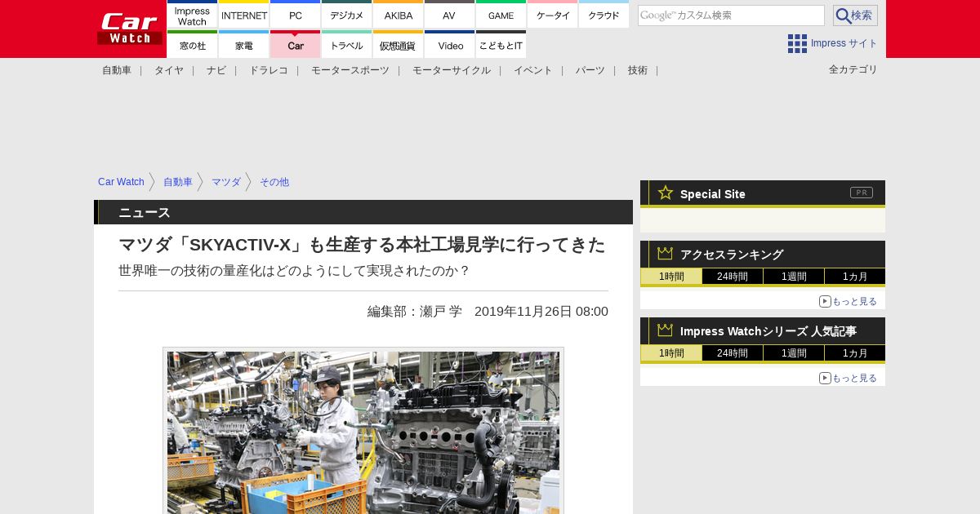
Task: Select 1週間 tab in アクセスランキング
Action: (x=794, y=277)
